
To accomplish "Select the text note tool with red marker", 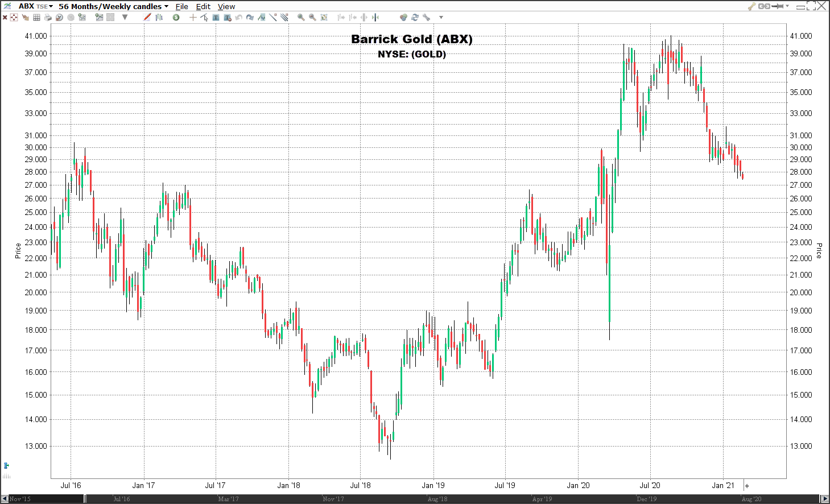I will (x=227, y=18).
